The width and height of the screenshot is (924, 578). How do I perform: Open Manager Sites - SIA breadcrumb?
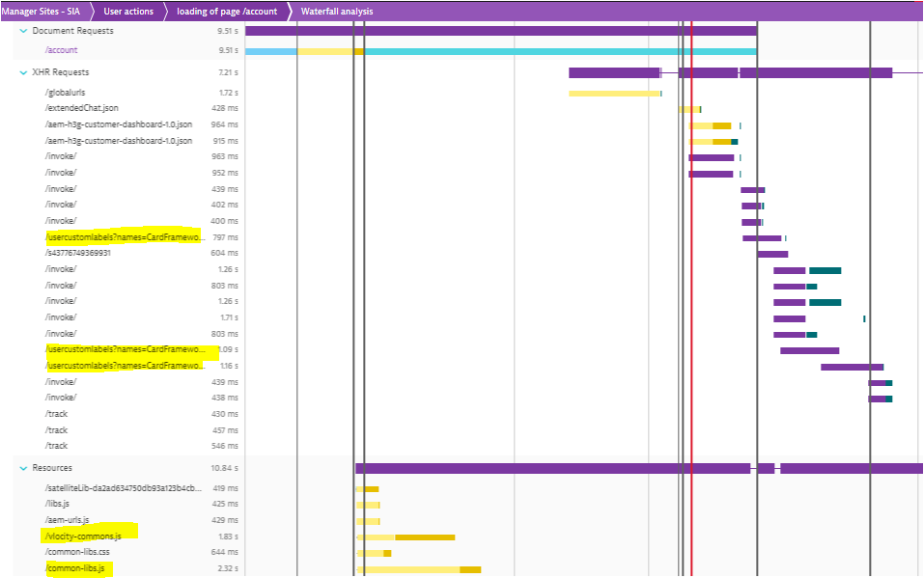pos(41,12)
